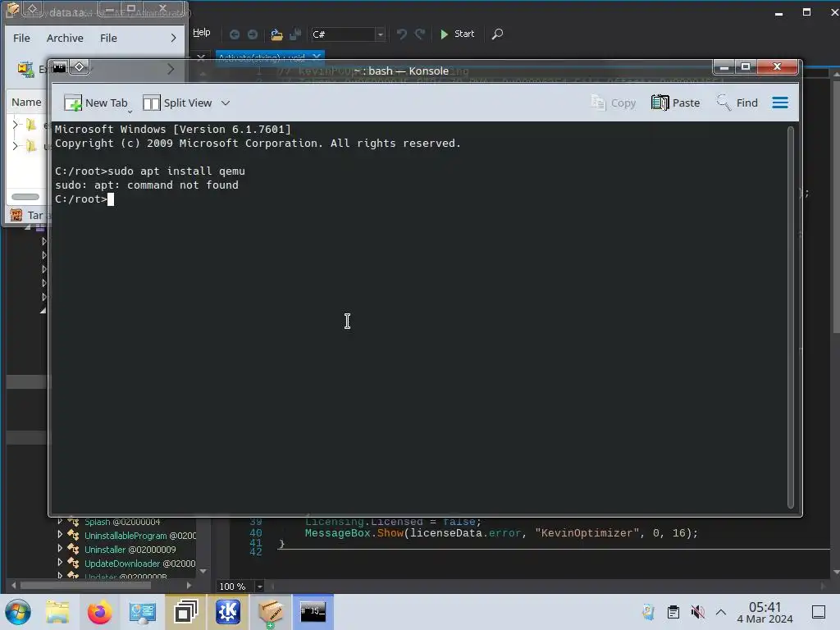
Task: Click the Konsole window icon in title bar
Action: (x=59, y=67)
